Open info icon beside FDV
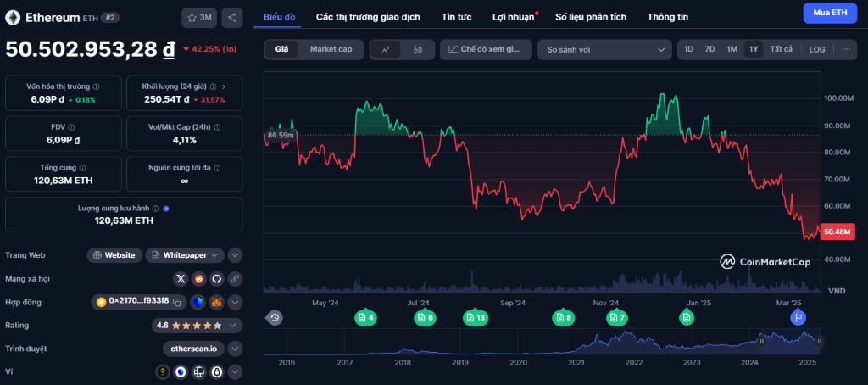Screen dimensions: 868x385 [71, 127]
